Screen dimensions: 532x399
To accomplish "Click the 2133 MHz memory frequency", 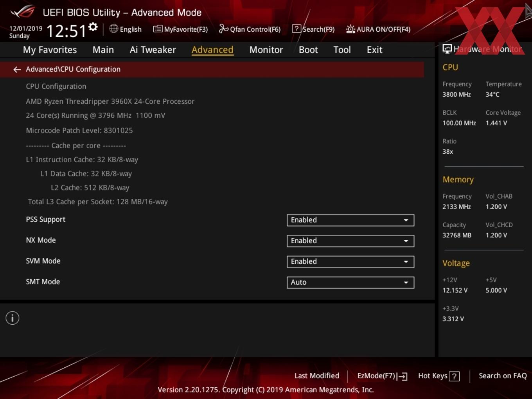I will point(457,207).
